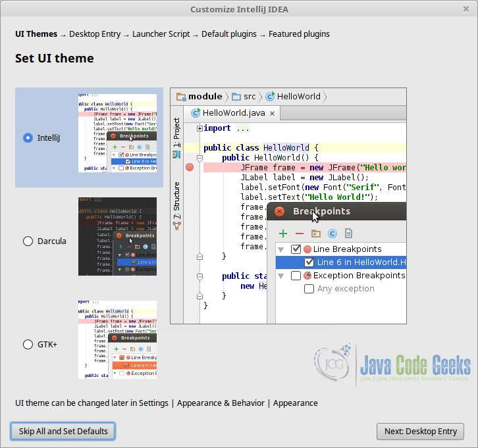Image resolution: width=478 pixels, height=448 pixels.
Task: Select the Darcula theme radio button
Action: (x=28, y=241)
